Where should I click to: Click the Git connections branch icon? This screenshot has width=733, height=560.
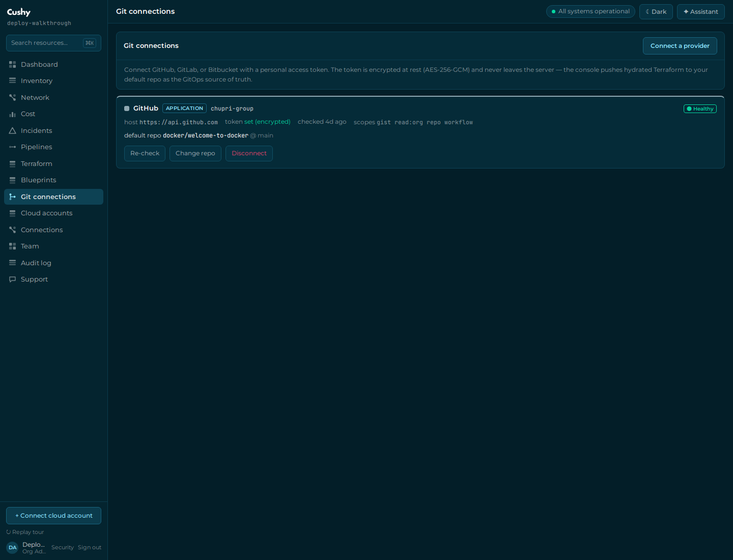coord(13,196)
